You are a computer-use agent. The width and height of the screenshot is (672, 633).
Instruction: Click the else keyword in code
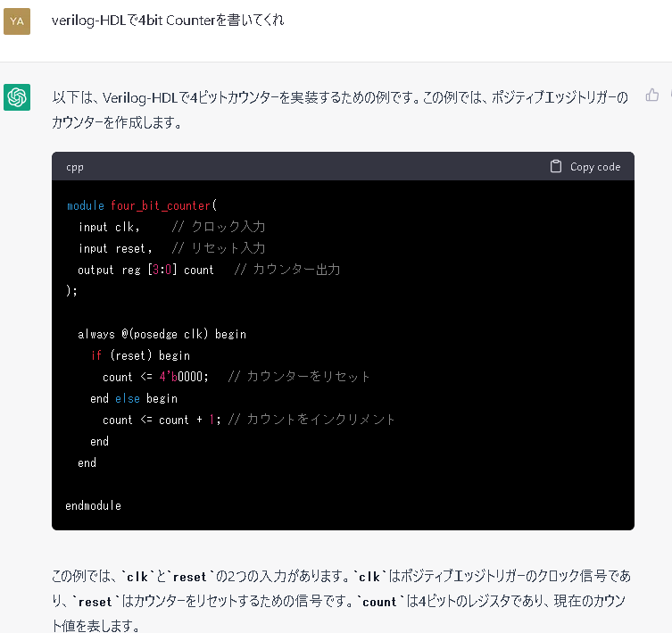click(128, 398)
